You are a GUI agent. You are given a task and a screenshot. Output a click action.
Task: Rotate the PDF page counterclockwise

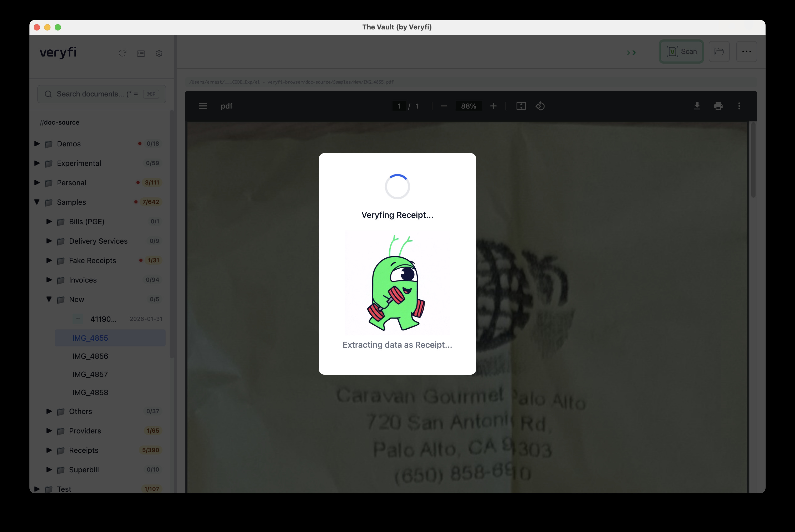[540, 106]
